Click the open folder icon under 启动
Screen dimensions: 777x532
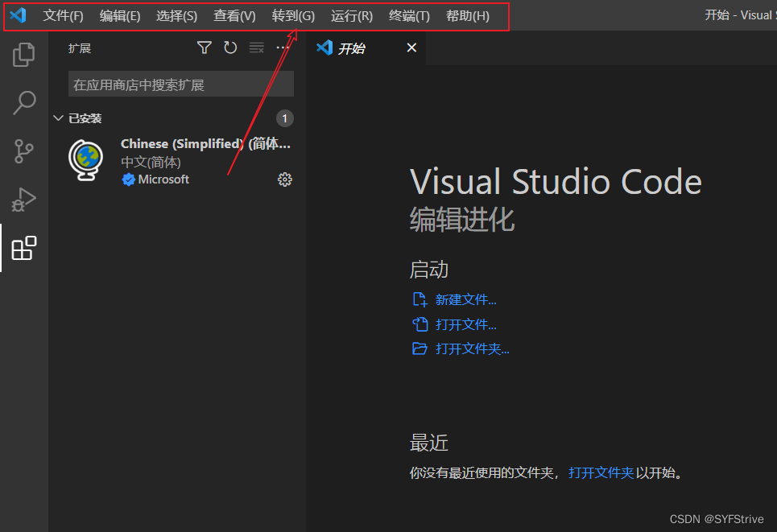pos(419,348)
